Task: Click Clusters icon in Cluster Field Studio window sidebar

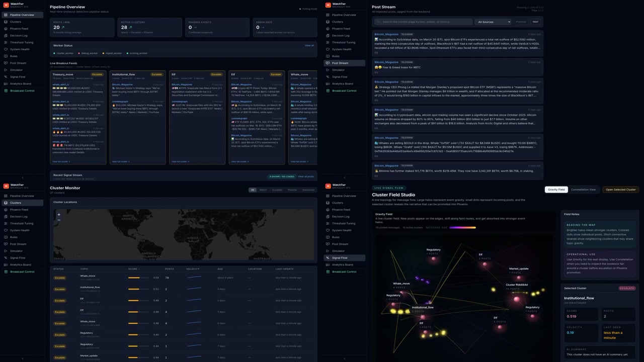Action: [328, 203]
